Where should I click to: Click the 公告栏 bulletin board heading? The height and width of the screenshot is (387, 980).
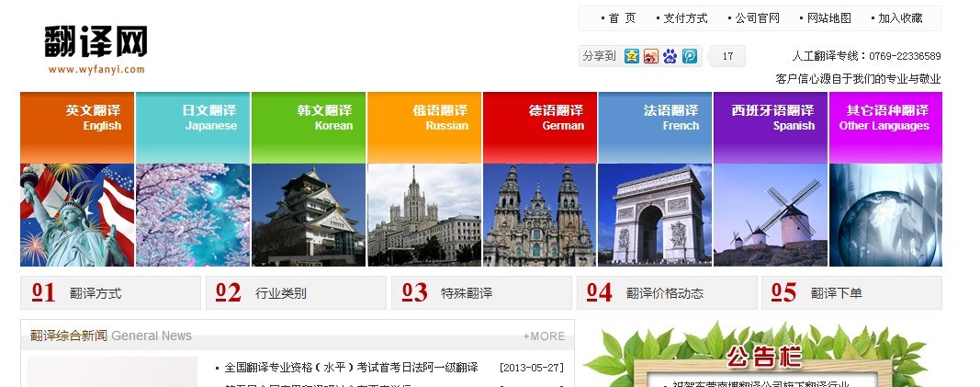(x=764, y=357)
